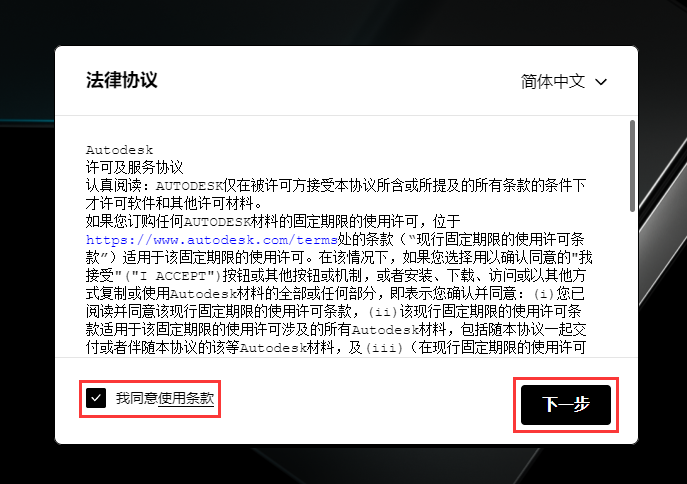Click the agreement's vertical scrollbar thumb
Image resolution: width=687 pixels, height=484 pixels.
tap(631, 165)
